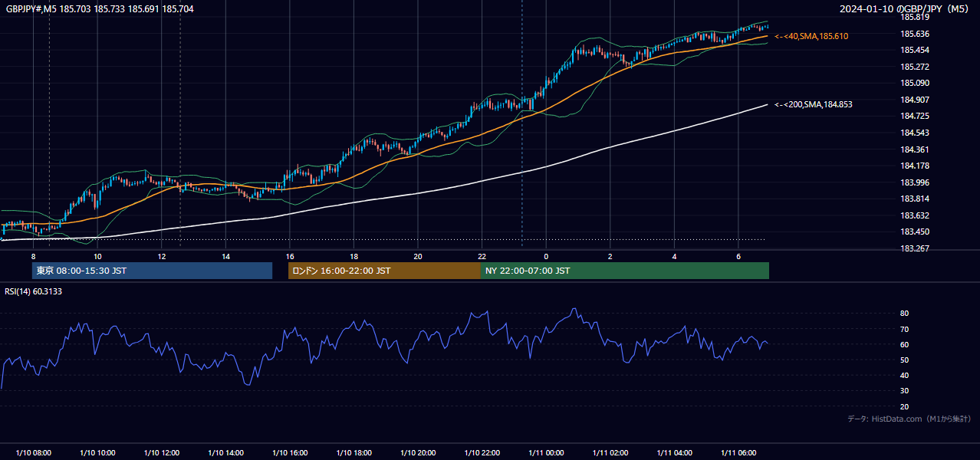The width and height of the screenshot is (980, 460).
Task: Click hour tick 12 under price chart
Action: (x=162, y=256)
